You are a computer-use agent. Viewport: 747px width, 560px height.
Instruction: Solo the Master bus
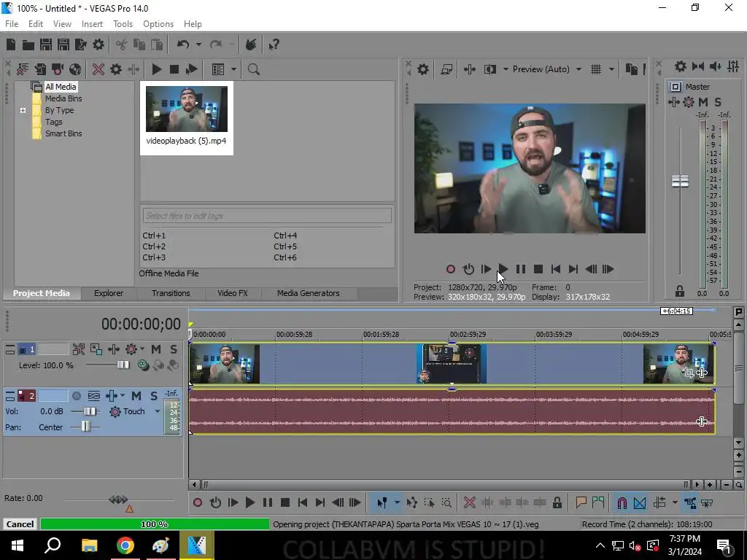(718, 102)
